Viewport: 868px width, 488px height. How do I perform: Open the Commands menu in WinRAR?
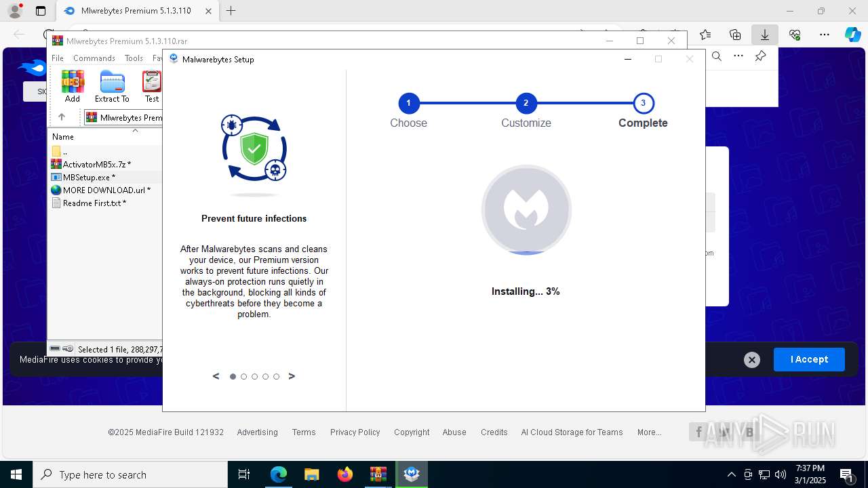[x=94, y=58]
